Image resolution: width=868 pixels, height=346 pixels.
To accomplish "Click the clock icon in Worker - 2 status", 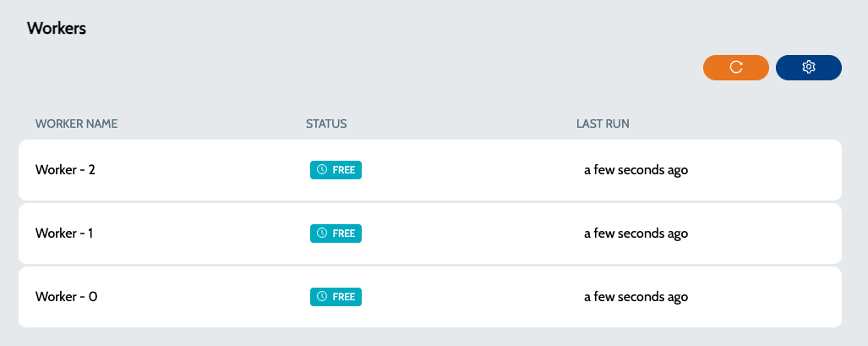I will pos(322,170).
